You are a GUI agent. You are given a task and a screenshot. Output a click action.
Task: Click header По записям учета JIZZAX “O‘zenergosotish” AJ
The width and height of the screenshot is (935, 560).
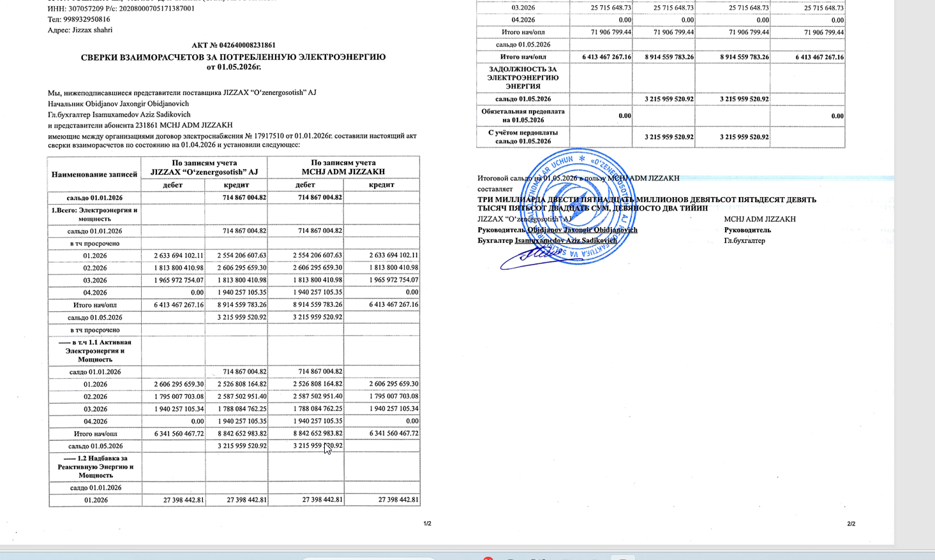pyautogui.click(x=204, y=167)
